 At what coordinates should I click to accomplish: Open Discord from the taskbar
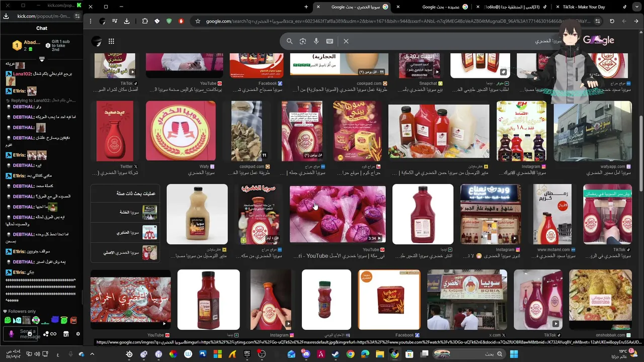(306, 354)
